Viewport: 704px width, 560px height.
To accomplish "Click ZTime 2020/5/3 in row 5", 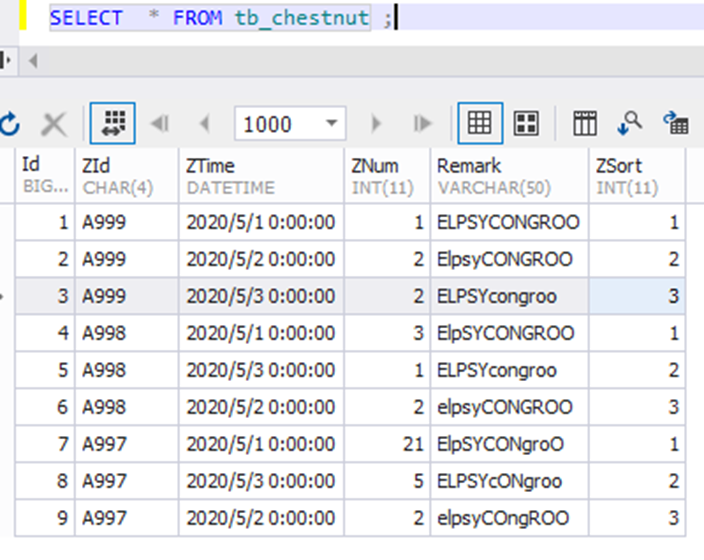I will coord(261,370).
